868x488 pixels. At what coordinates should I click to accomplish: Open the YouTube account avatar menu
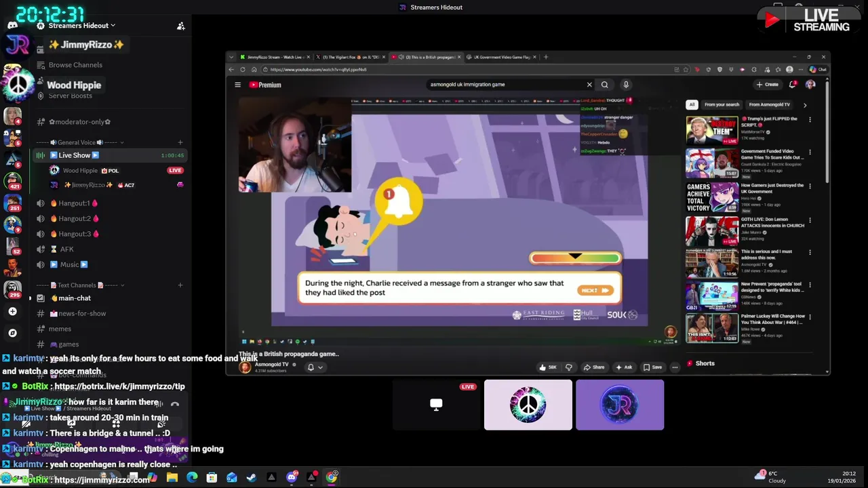tap(810, 85)
